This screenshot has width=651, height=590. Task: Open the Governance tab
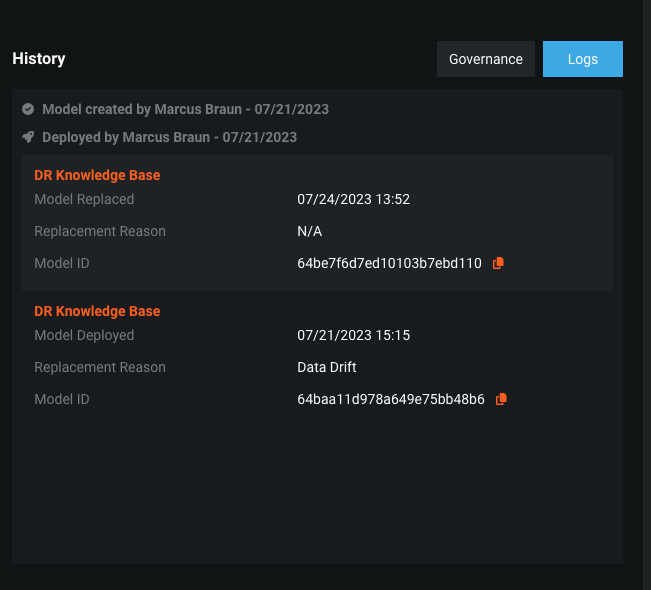tap(485, 59)
